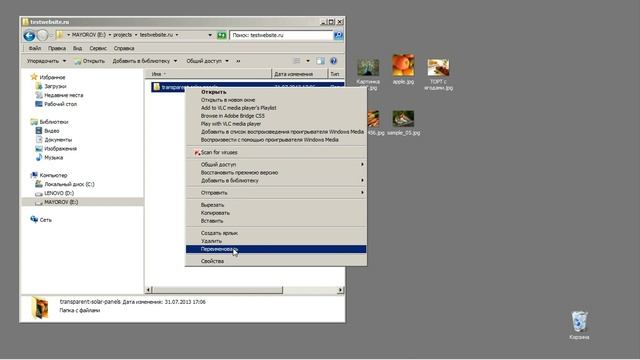Select Библиотеки in the navigation pane
This screenshot has height=360, width=640.
pos(49,122)
